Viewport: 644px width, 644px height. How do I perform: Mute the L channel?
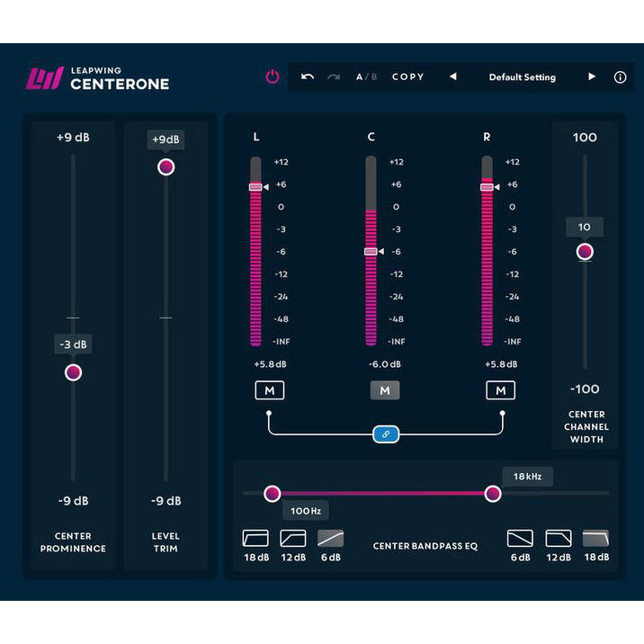click(x=270, y=390)
